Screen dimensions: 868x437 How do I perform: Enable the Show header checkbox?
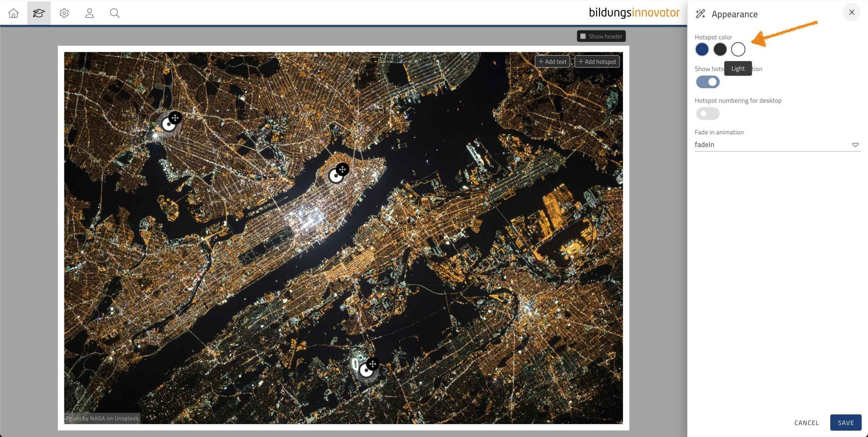[583, 36]
